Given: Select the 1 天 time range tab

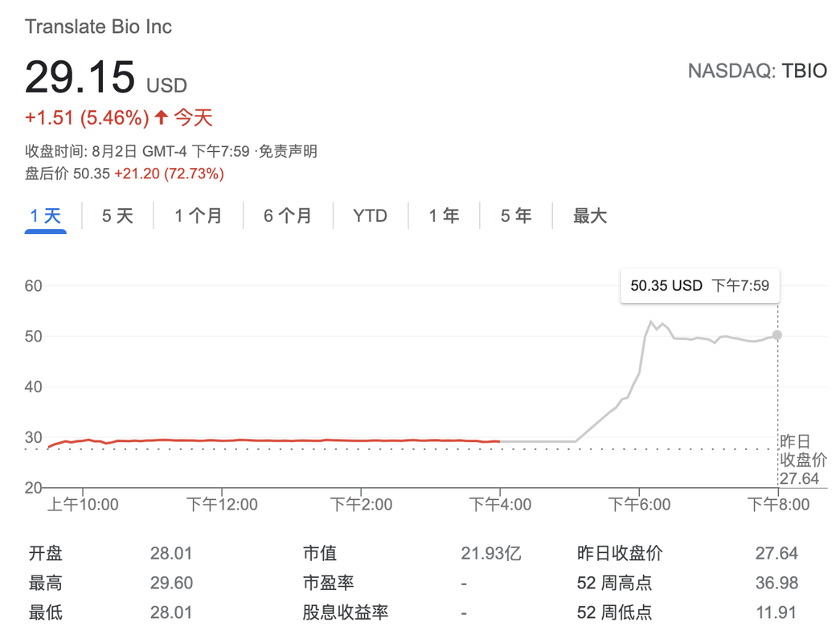Looking at the screenshot, I should pyautogui.click(x=46, y=216).
